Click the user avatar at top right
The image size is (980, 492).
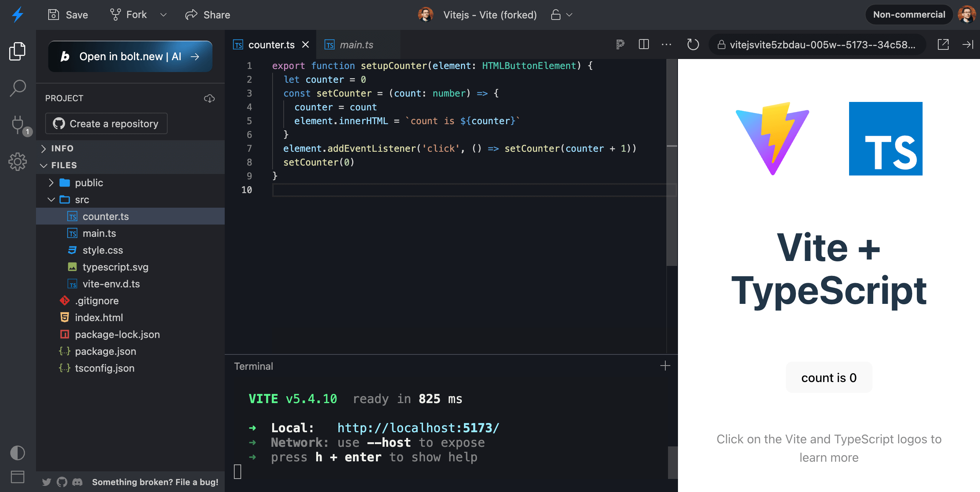(967, 15)
